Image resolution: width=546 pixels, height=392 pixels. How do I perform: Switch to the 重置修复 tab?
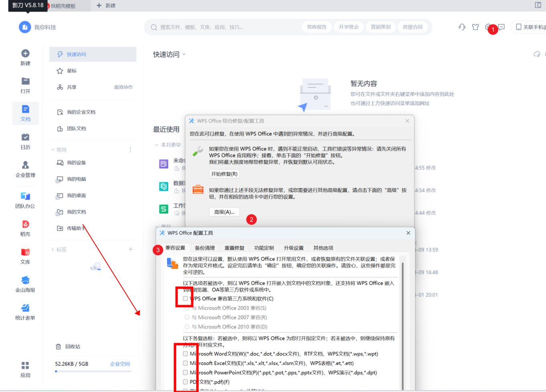pyautogui.click(x=235, y=248)
